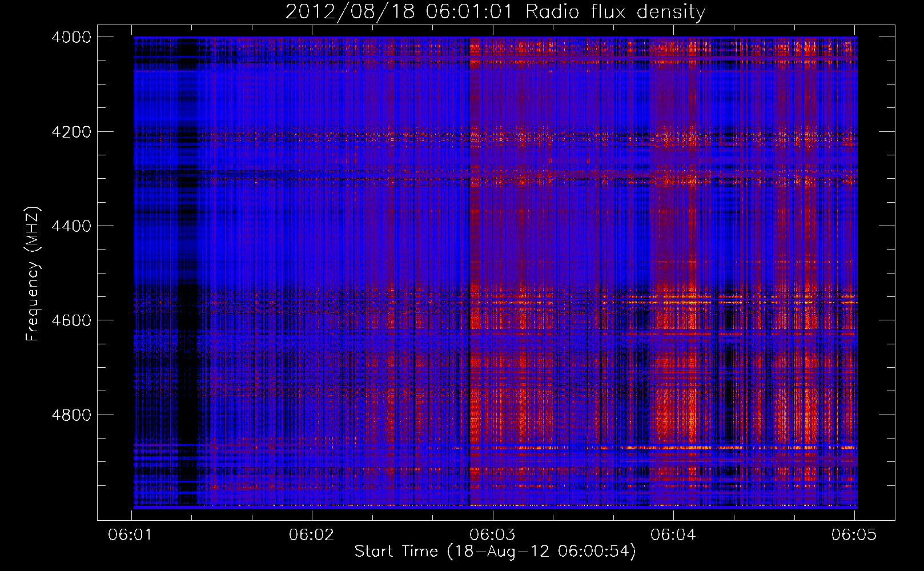Click the 4800 frequency tick label
Image resolution: width=924 pixels, height=571 pixels.
[71, 415]
